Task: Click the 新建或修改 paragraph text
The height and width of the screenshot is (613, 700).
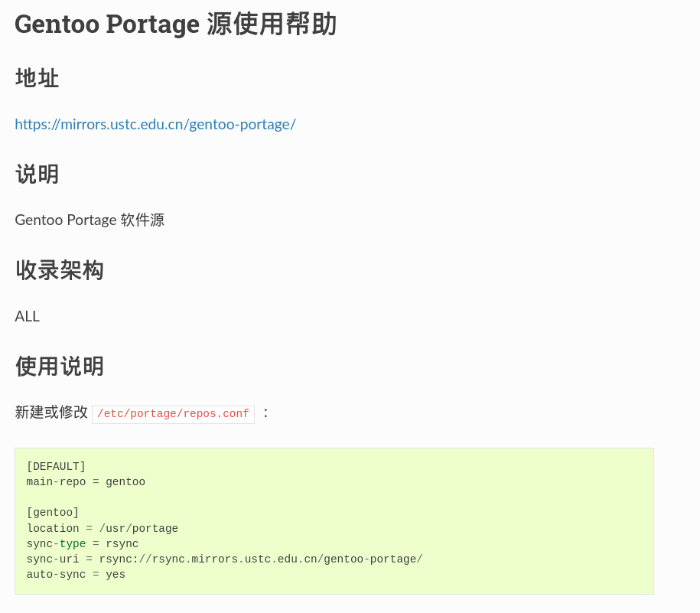Action: [x=51, y=412]
